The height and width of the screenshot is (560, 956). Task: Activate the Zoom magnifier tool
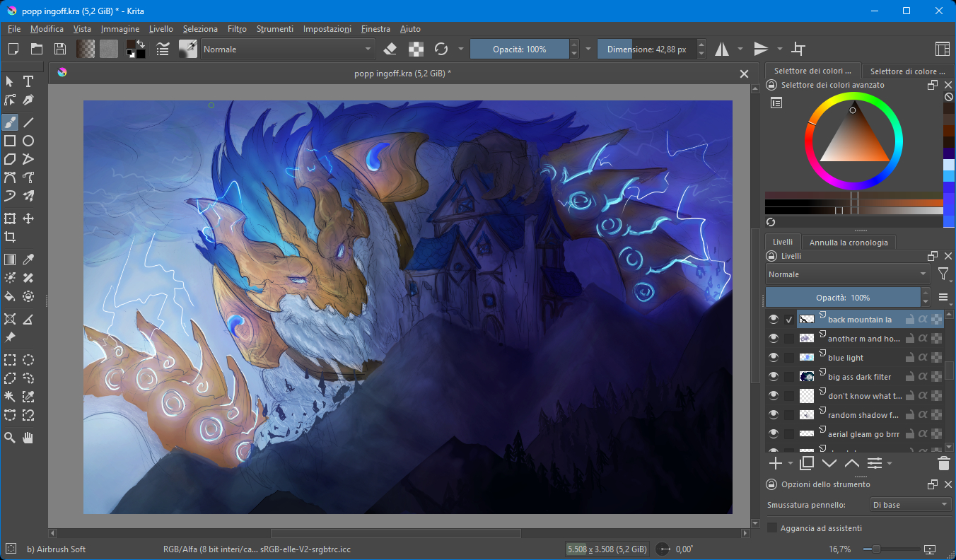point(10,438)
